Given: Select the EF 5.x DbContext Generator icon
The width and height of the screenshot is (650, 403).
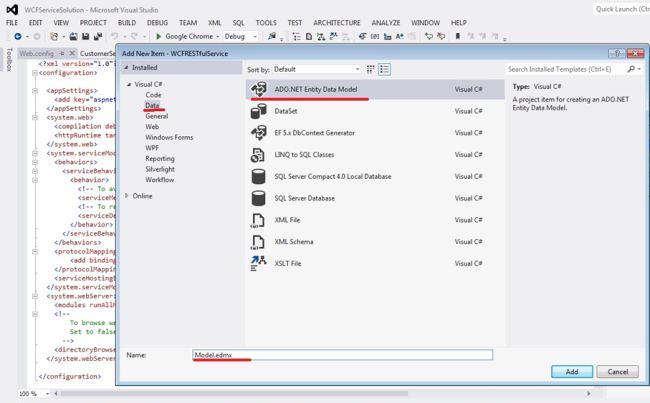Looking at the screenshot, I should point(258,133).
